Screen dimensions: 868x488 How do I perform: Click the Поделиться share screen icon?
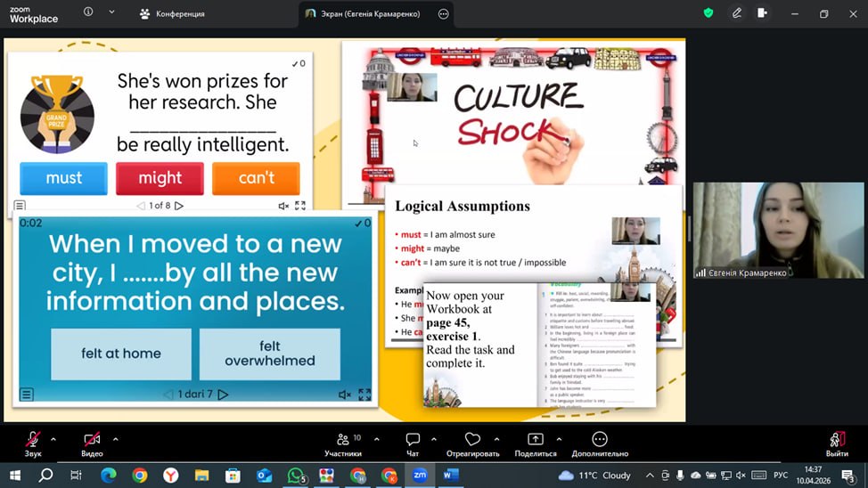(x=536, y=443)
